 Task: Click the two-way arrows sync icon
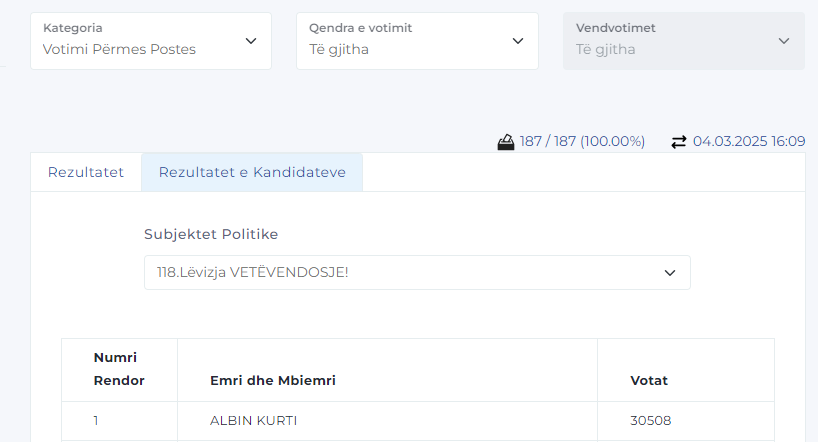coord(679,142)
